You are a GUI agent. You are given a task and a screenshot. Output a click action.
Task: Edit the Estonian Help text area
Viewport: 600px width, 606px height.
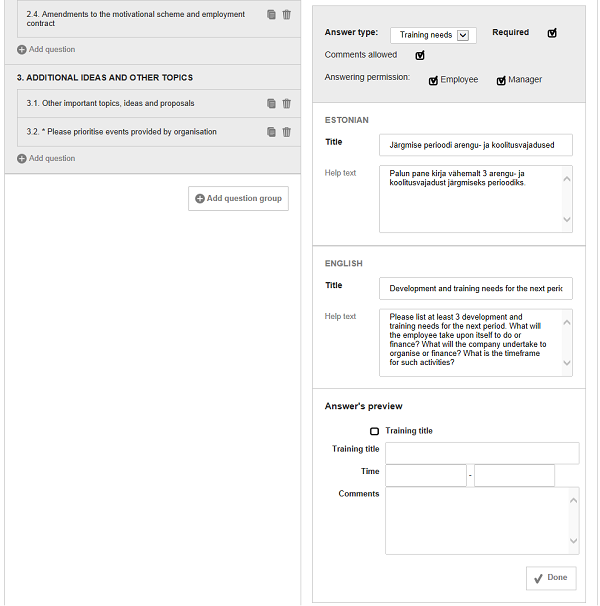(476, 199)
